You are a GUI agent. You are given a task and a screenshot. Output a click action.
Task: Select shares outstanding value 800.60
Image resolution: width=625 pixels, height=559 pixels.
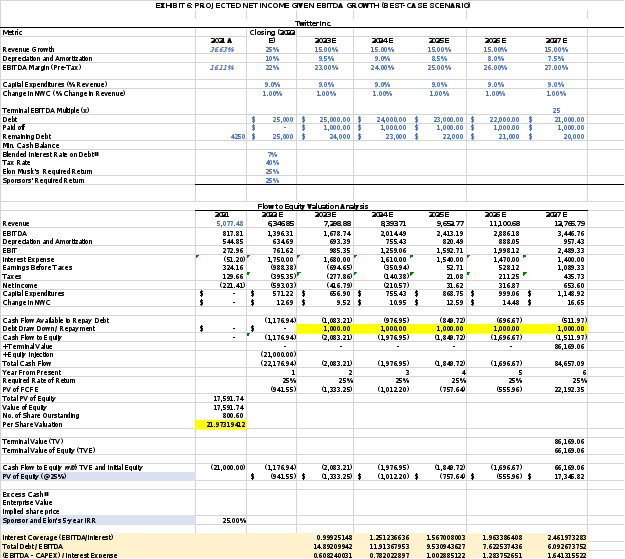[x=233, y=415]
